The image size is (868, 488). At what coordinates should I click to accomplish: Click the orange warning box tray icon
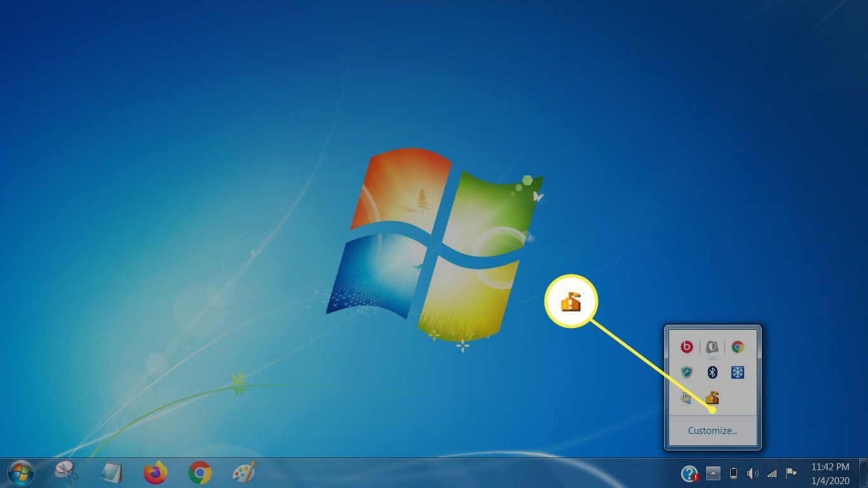pos(712,398)
